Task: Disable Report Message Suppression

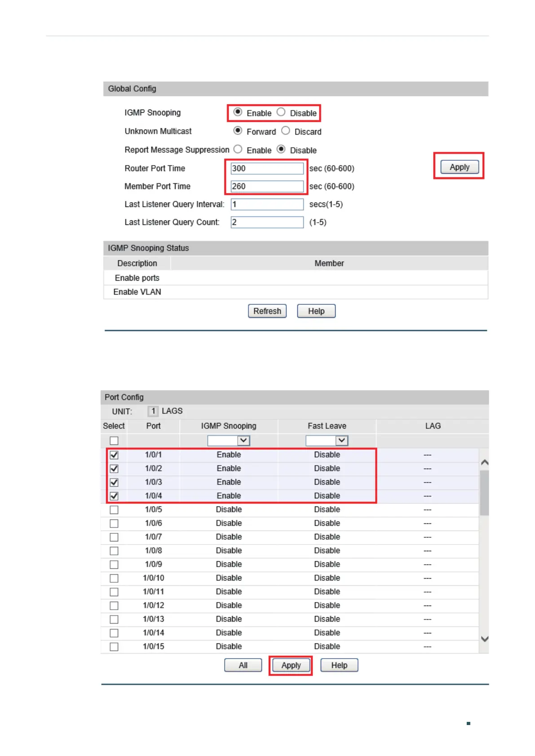Action: [281, 149]
